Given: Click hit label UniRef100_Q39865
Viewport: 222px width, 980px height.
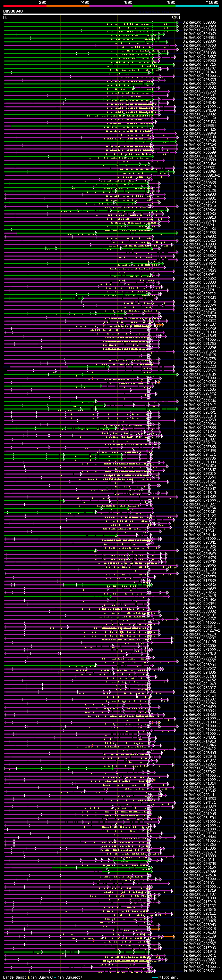Looking at the screenshot, I should click(199, 183).
